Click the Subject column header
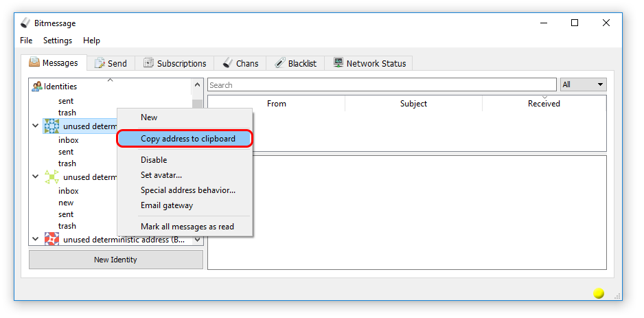Viewport: 644px width, 318px height. pyautogui.click(x=413, y=104)
